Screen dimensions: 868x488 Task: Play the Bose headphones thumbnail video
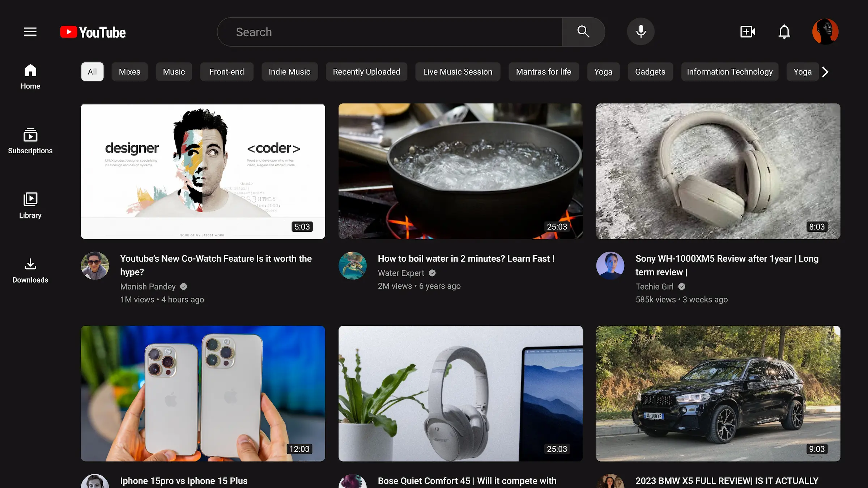tap(461, 393)
